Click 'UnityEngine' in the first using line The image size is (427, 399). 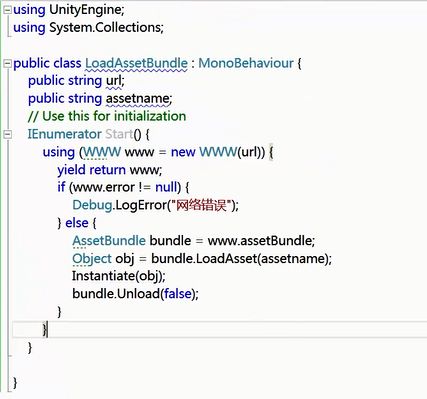(86, 10)
